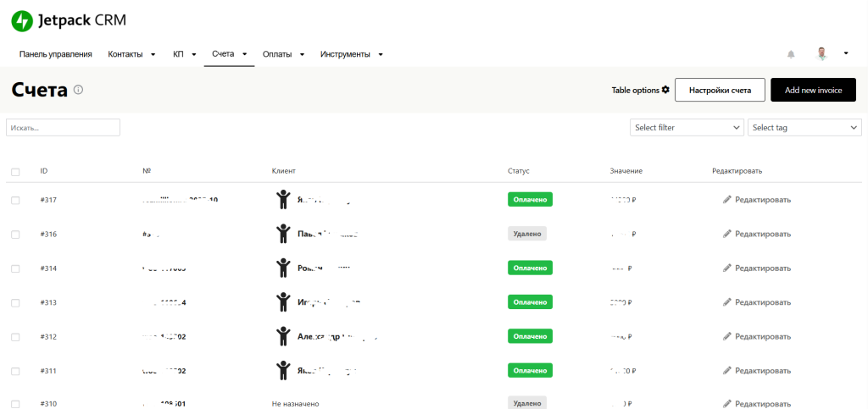Open the Оплаты menu item

pyautogui.click(x=277, y=54)
